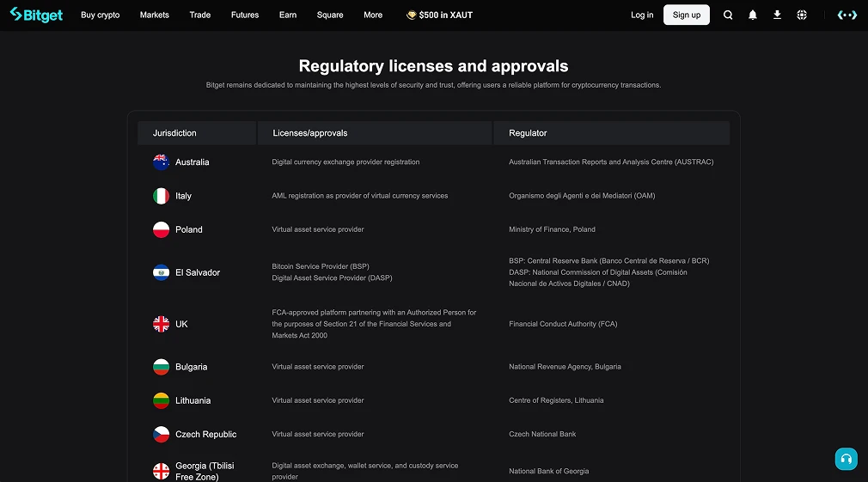
Task: Click the FCA-approved platform license text
Action: tap(374, 324)
